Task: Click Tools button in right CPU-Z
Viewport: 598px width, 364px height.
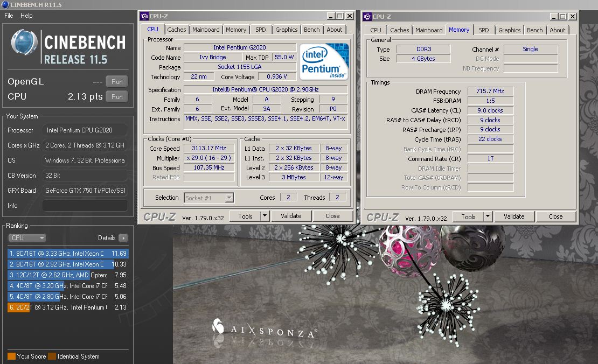Action: click(x=468, y=216)
